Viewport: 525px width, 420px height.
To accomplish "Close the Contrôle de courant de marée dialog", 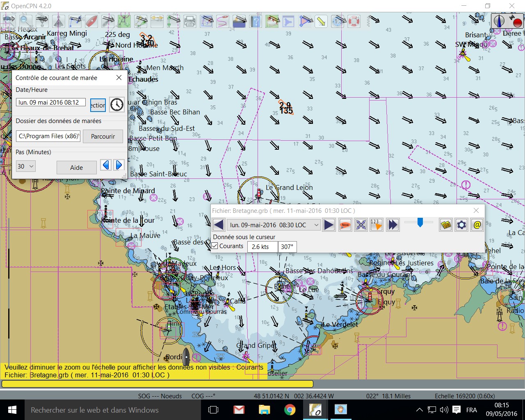I will (119, 78).
